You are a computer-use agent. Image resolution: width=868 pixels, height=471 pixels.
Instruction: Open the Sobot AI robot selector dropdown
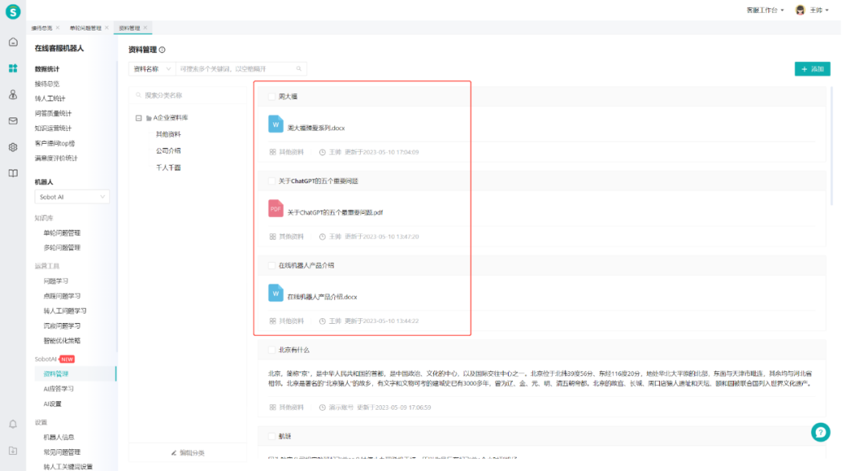point(72,197)
